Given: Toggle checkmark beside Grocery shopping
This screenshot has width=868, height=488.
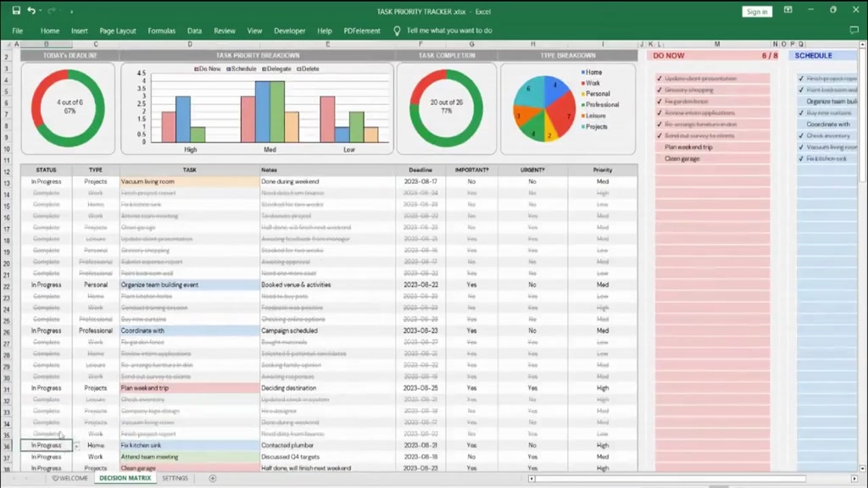Looking at the screenshot, I should [659, 90].
